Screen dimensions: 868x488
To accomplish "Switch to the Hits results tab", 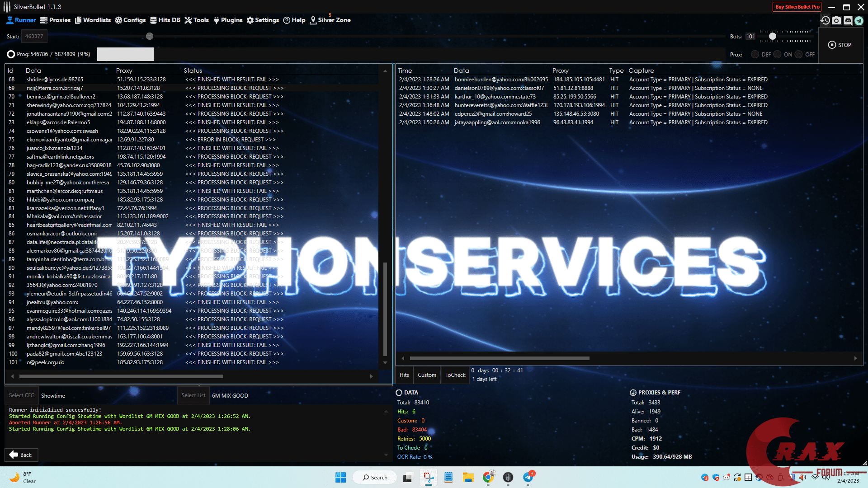I will 404,375.
